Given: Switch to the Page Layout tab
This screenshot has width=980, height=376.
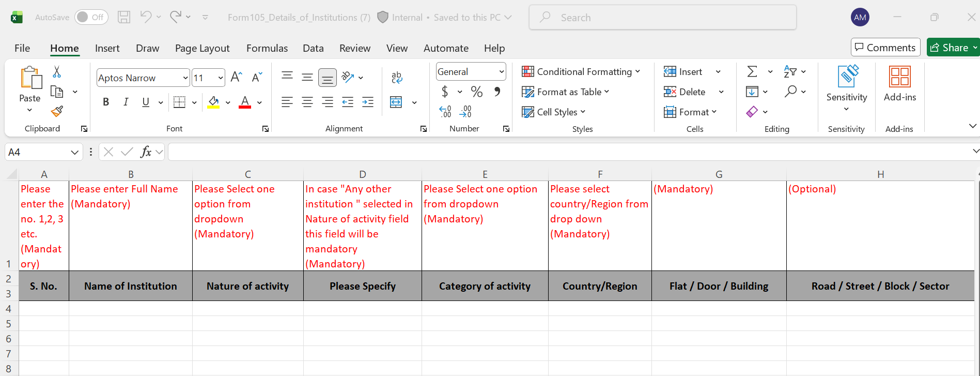Looking at the screenshot, I should (x=202, y=48).
